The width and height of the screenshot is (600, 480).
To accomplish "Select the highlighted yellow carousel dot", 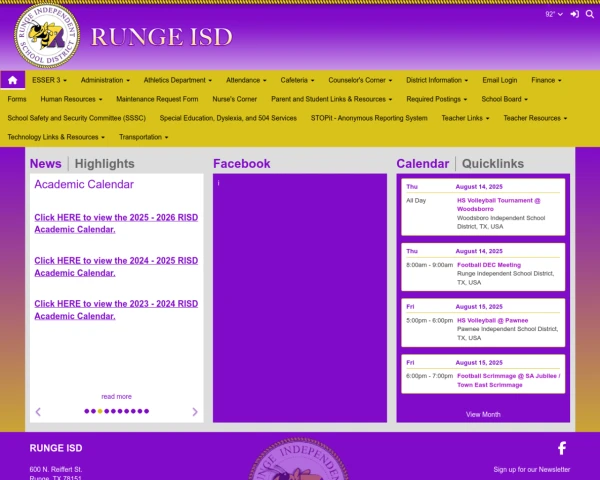I will pyautogui.click(x=100, y=411).
